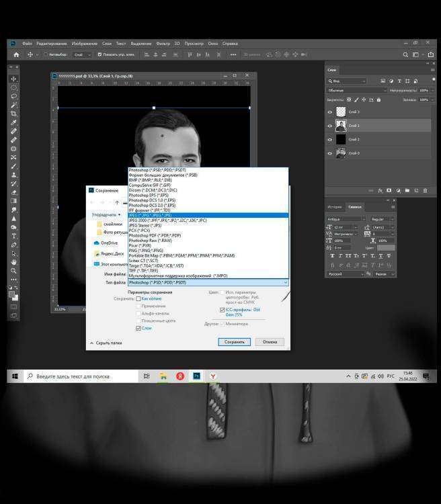Enable the 'Как копию' checkbox
This screenshot has height=504, width=441.
click(x=138, y=298)
